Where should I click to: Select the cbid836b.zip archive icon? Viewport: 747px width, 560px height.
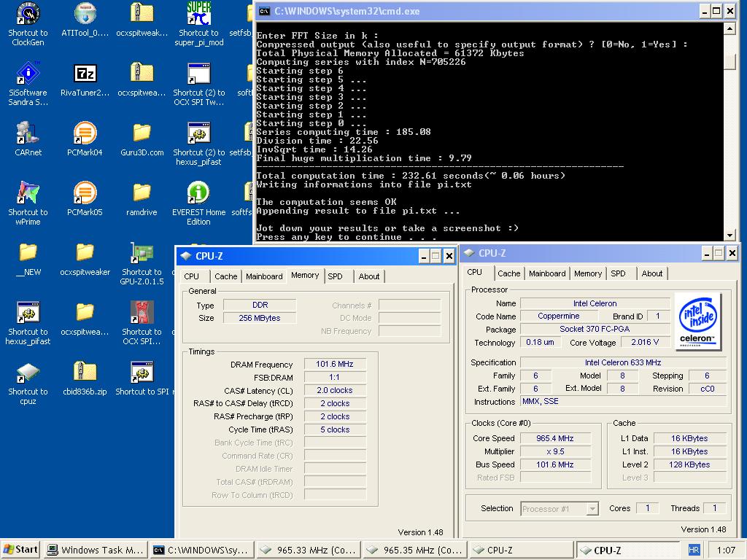[x=85, y=373]
